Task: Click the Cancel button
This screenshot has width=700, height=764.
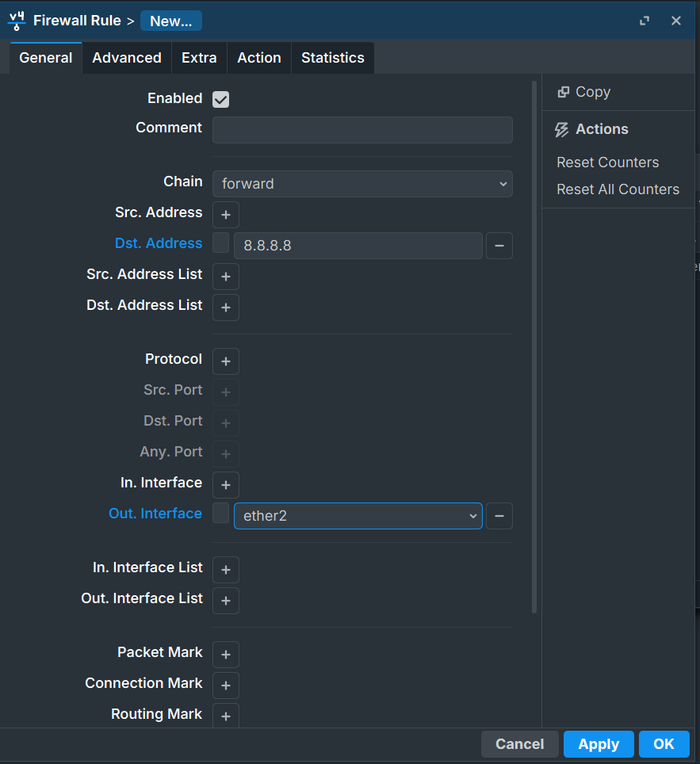Action: coord(519,744)
